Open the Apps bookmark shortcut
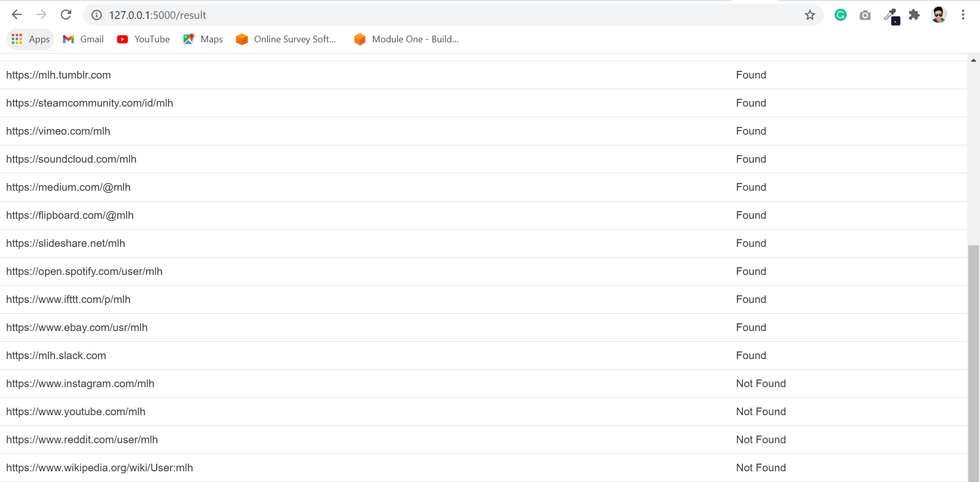Viewport: 980px width, 482px height. tap(30, 39)
